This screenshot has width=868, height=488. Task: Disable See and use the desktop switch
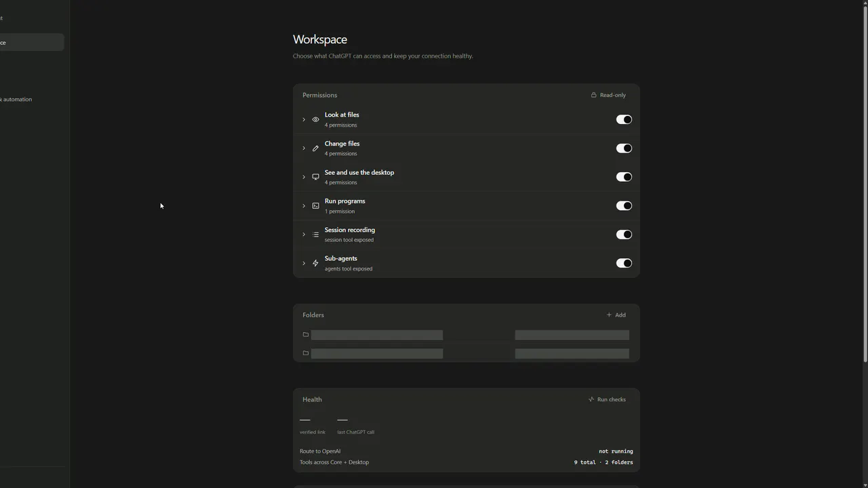pos(624,177)
